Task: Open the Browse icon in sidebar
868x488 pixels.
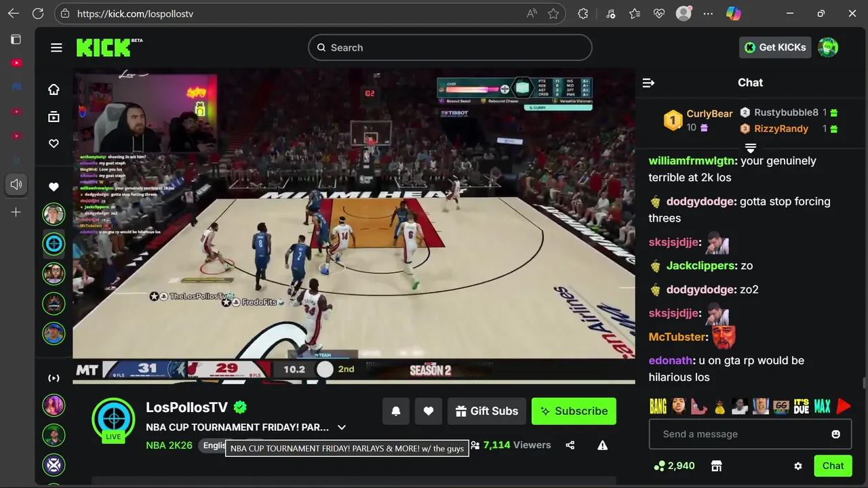Action: click(x=54, y=117)
